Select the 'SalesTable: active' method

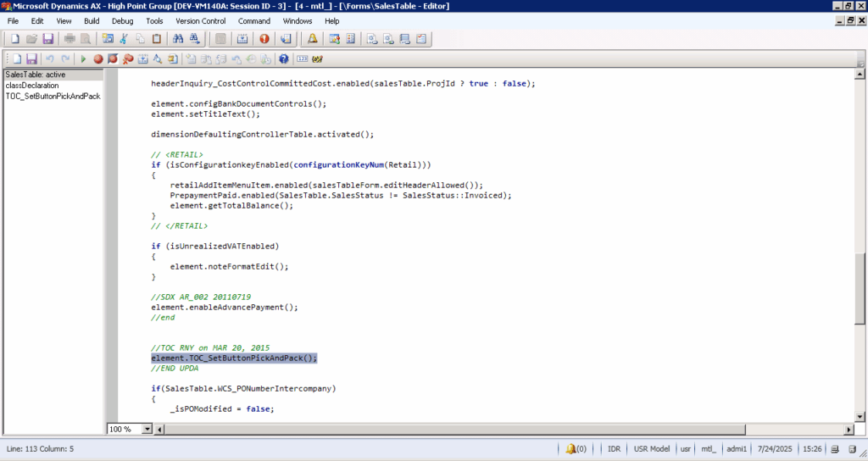(x=53, y=75)
